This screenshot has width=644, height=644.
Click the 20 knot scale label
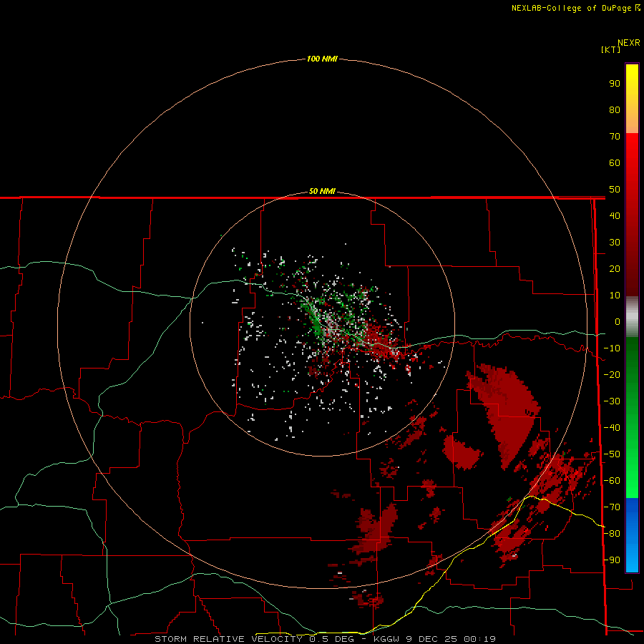(615, 268)
